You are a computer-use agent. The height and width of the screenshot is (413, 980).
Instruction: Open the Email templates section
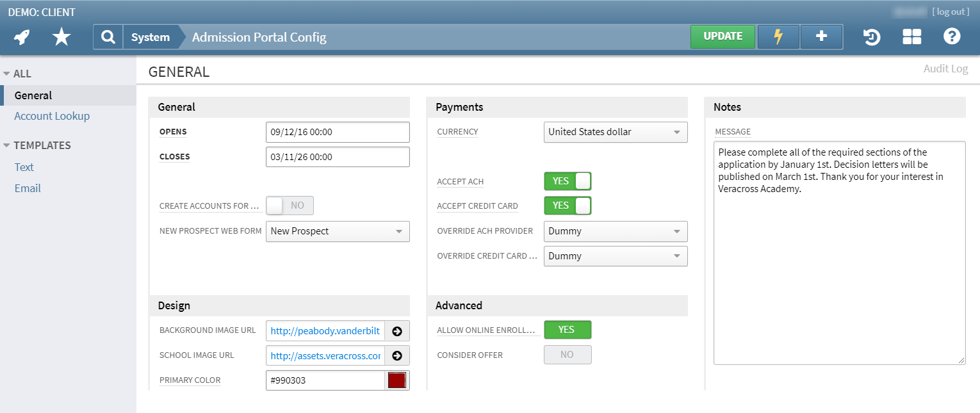pyautogui.click(x=28, y=188)
